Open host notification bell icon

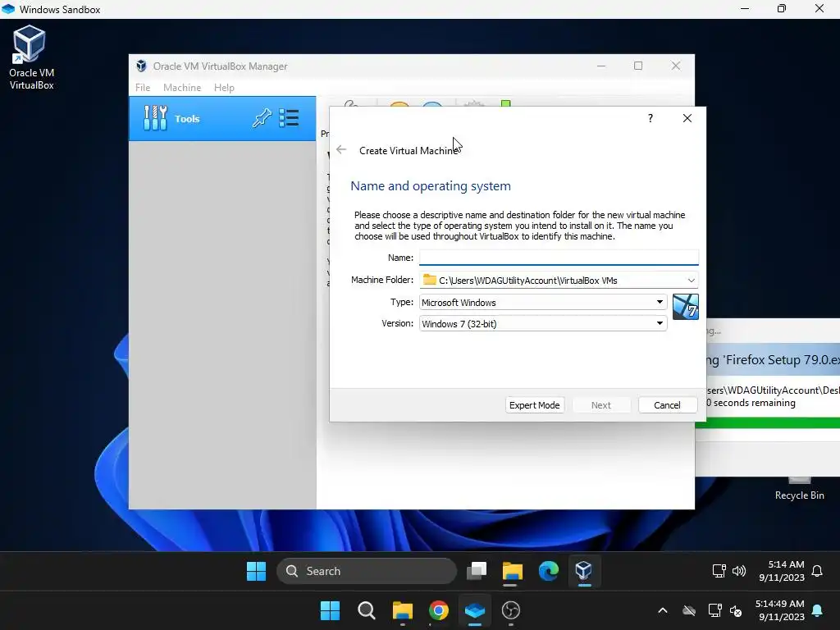pos(818,610)
